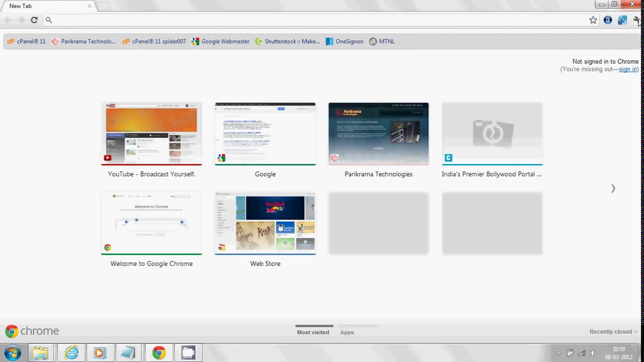The width and height of the screenshot is (644, 362).
Task: Launch Internet Explorer from the taskbar
Action: pyautogui.click(x=71, y=353)
